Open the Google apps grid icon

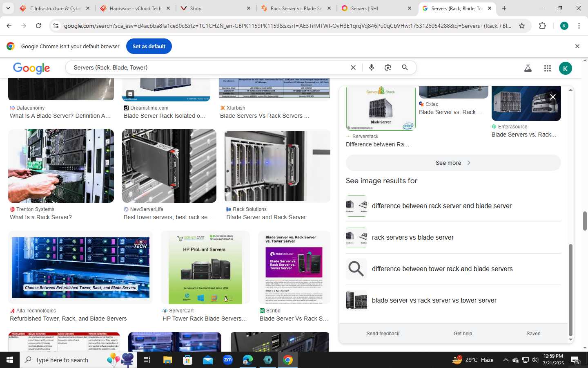(x=548, y=68)
